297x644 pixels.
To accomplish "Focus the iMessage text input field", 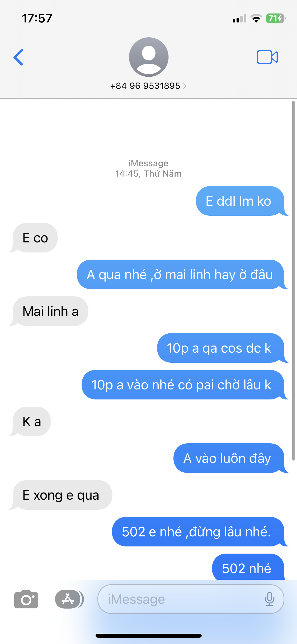I will click(191, 599).
